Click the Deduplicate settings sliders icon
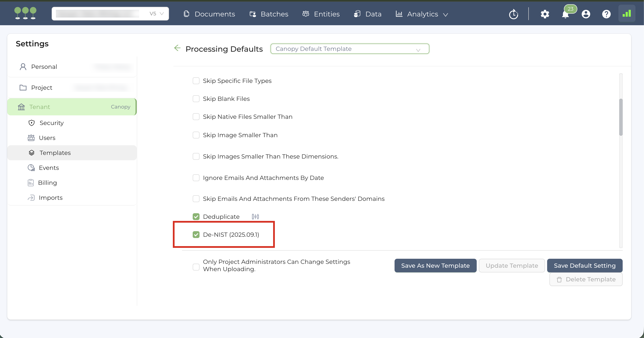644x338 pixels. click(255, 217)
